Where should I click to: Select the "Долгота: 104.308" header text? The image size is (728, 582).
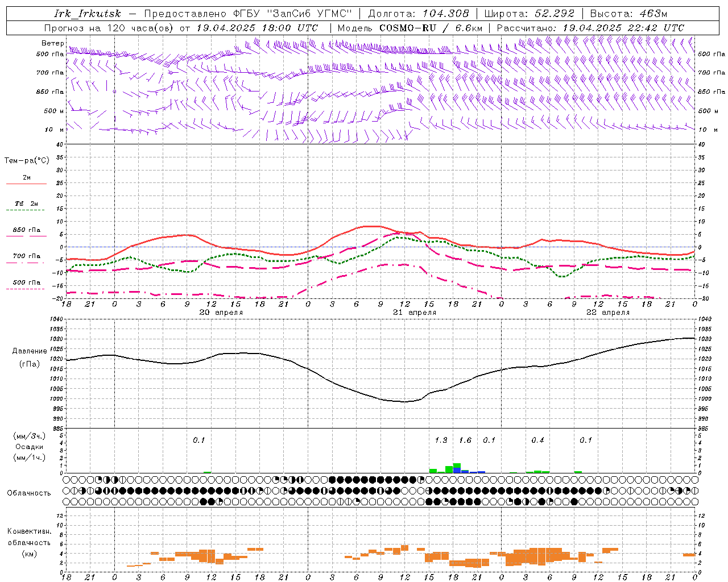[x=419, y=14]
